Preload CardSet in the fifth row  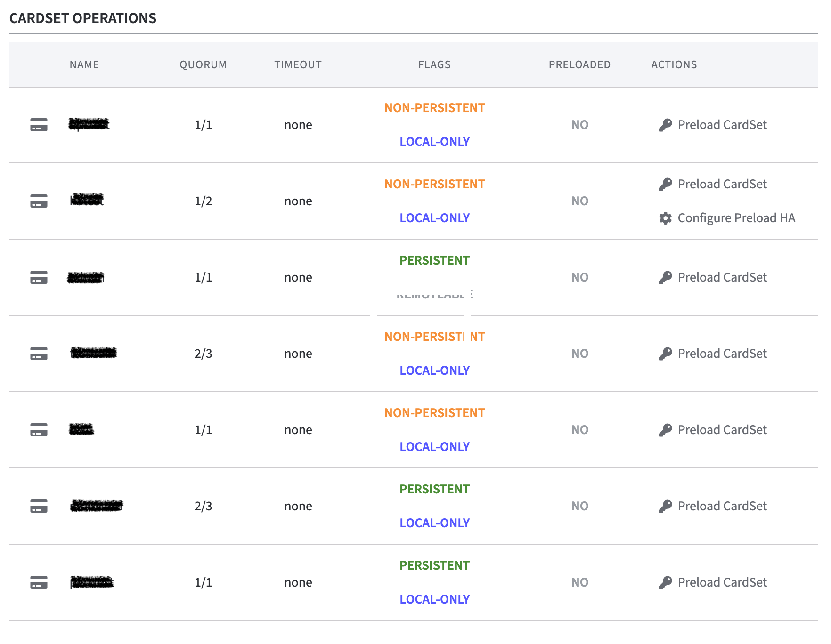[722, 430]
